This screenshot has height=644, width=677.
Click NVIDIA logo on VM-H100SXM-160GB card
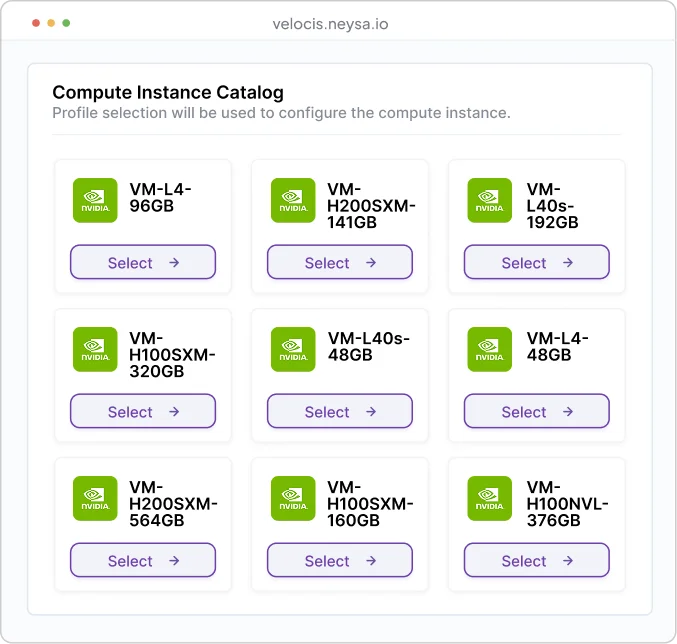[x=293, y=498]
